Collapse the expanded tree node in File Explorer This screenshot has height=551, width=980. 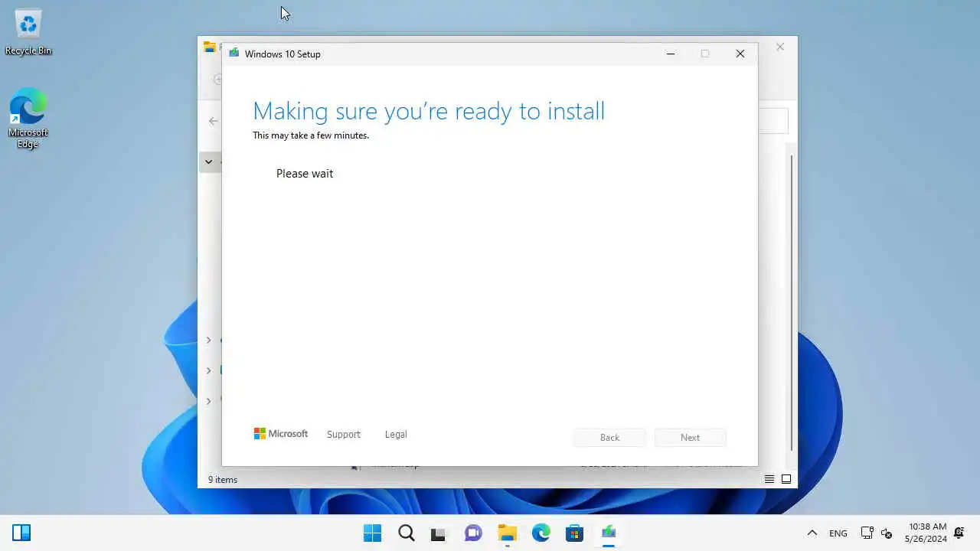208,161
